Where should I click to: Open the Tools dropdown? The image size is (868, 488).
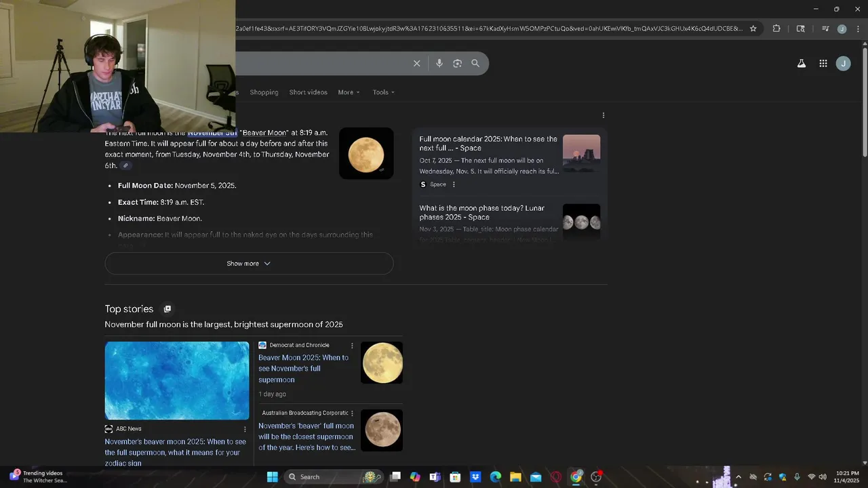pos(384,92)
